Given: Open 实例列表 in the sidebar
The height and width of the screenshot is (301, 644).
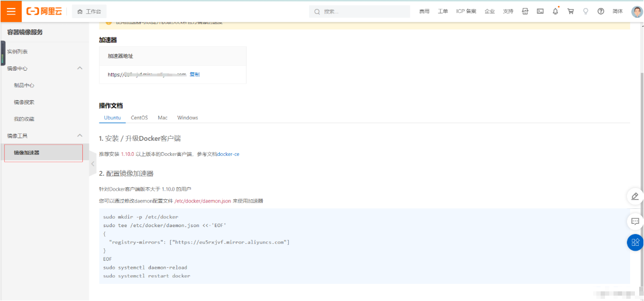Looking at the screenshot, I should pyautogui.click(x=17, y=51).
